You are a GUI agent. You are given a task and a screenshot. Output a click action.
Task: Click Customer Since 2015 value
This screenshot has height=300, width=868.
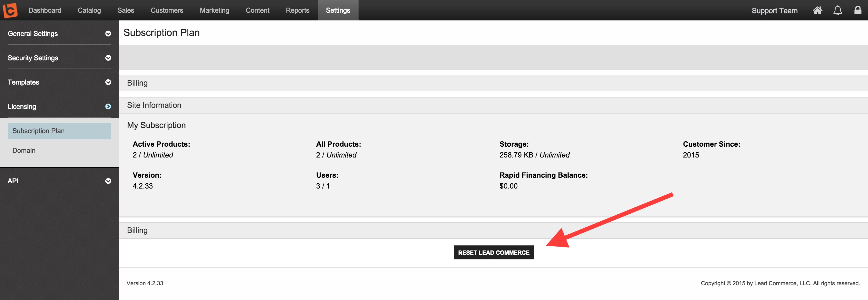tap(691, 155)
